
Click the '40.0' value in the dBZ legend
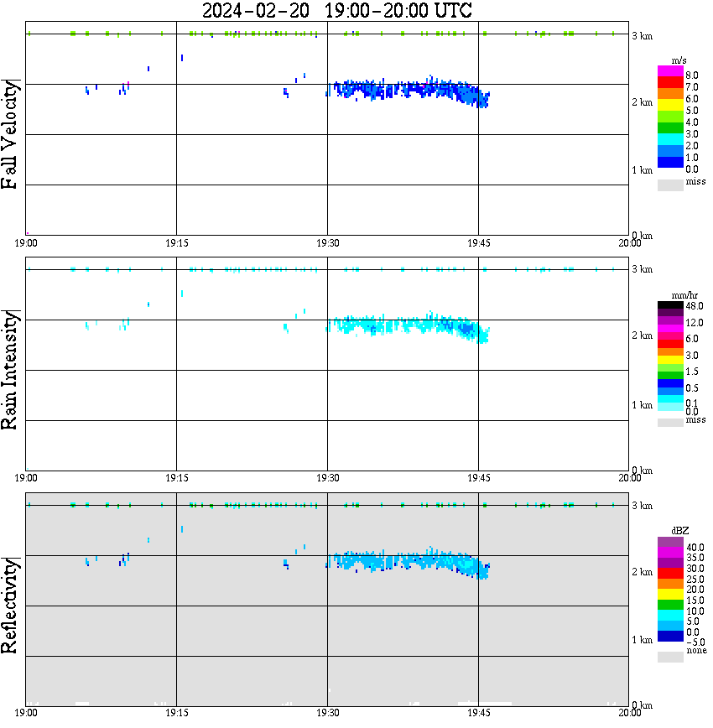point(695,548)
